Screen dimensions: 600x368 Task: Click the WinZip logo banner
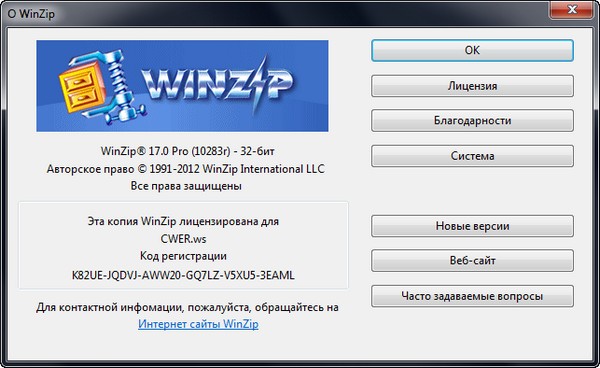[182, 86]
